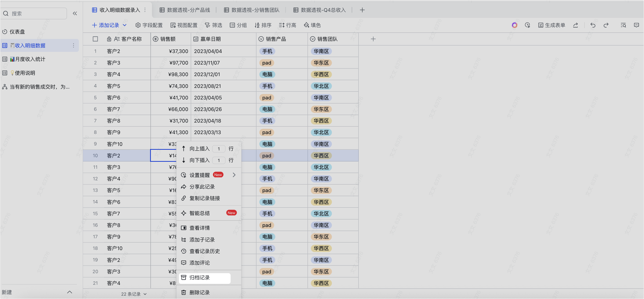Select row number 5
The width and height of the screenshot is (644, 299).
point(95,98)
